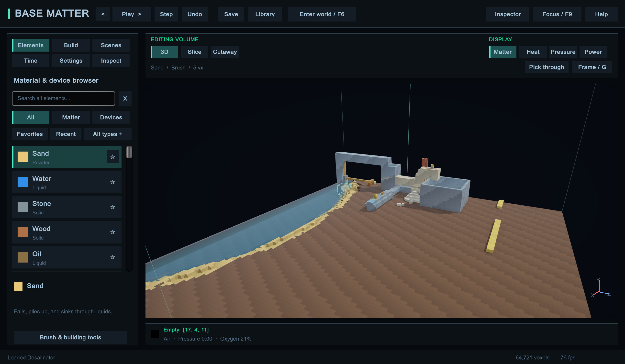This screenshot has height=364, width=625.
Task: Clear the element search with X
Action: [125, 99]
